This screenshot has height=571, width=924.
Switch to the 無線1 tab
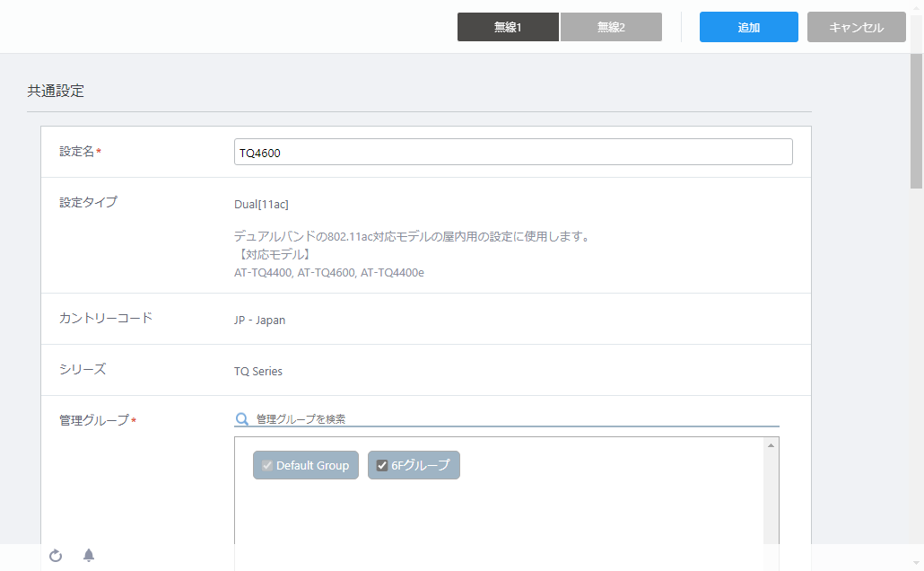coord(508,27)
